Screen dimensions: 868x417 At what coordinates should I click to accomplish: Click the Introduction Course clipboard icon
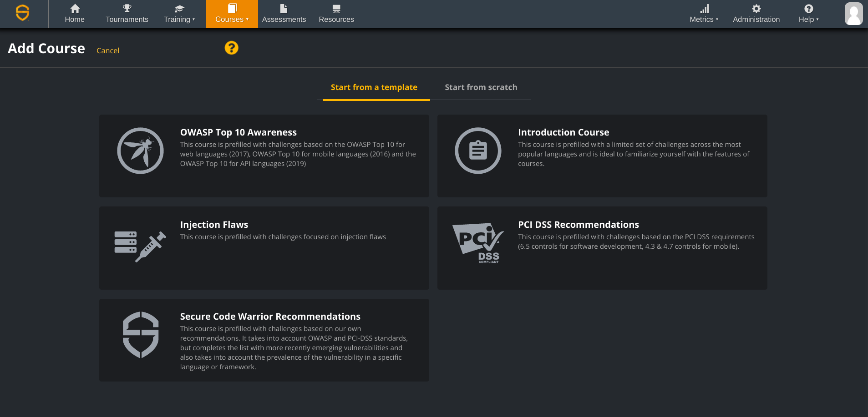pos(478,151)
